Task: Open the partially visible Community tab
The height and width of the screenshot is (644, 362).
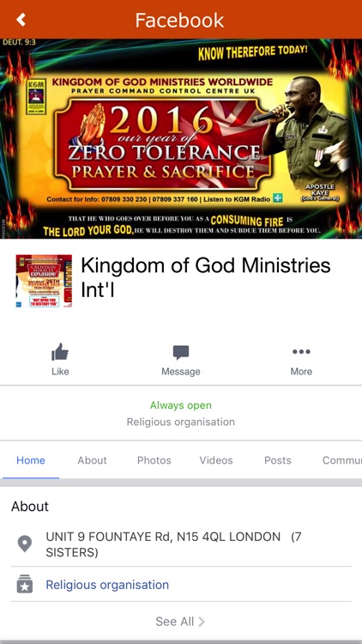Action: 342,460
